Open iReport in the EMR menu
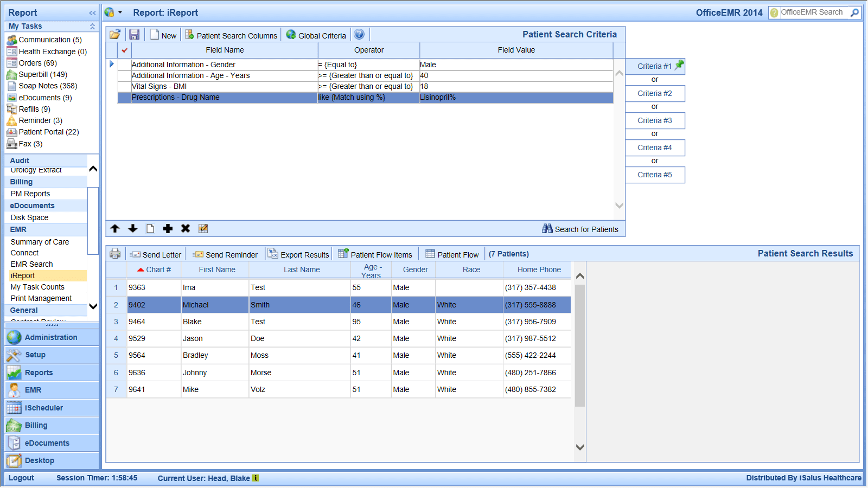The height and width of the screenshot is (488, 868). click(x=23, y=275)
